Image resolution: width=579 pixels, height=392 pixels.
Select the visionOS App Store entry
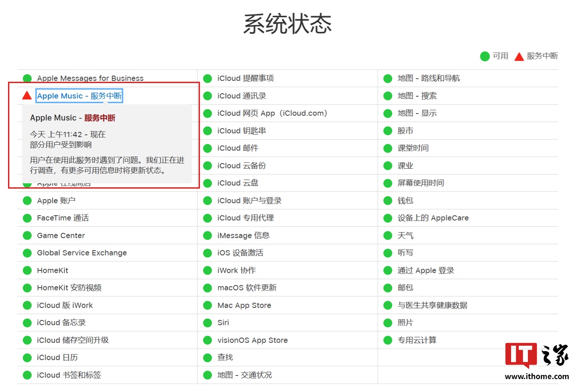[x=253, y=340]
